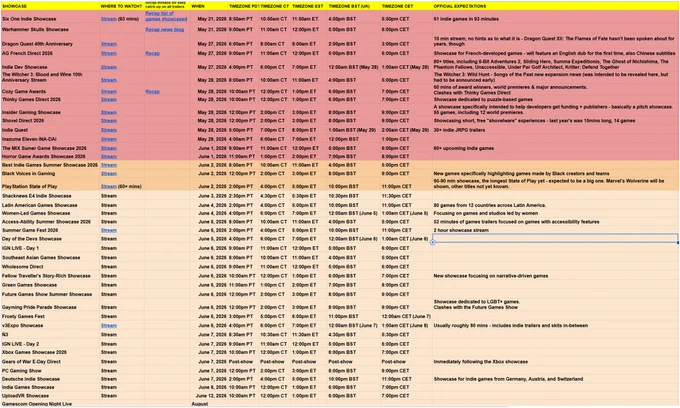Select the IGN LIVE - Day 2 cell
The image size is (680, 408).
click(x=50, y=344)
